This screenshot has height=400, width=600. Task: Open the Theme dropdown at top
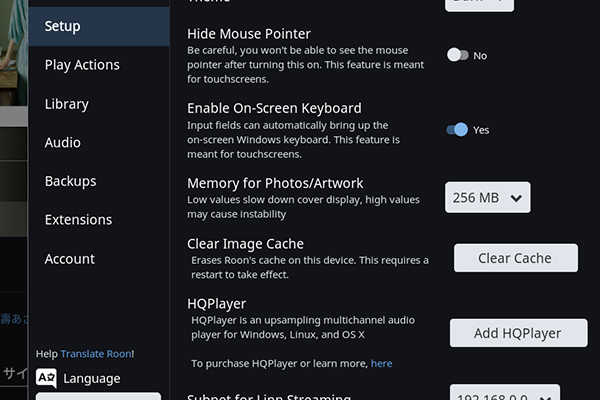click(479, 4)
